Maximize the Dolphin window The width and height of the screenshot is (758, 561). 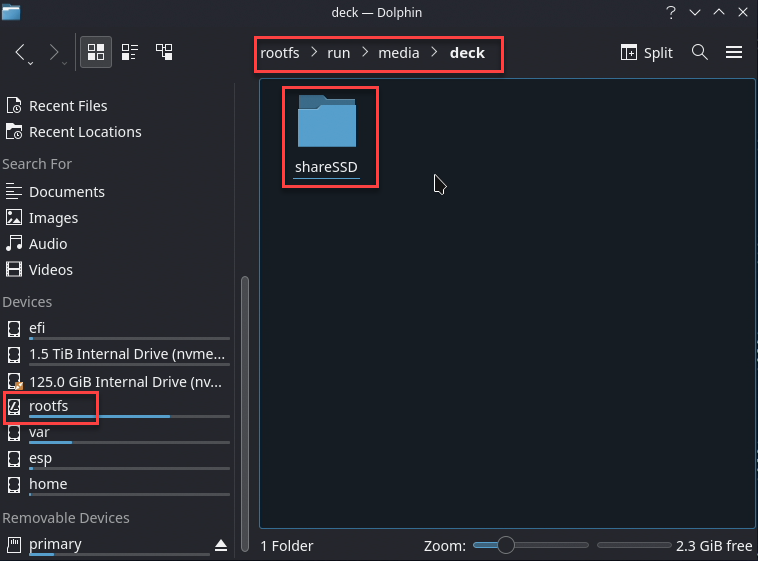(719, 12)
